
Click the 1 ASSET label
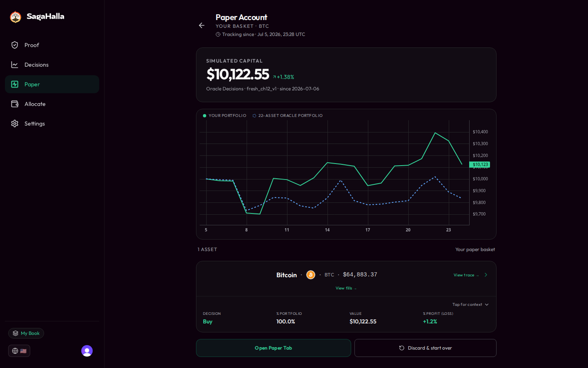tap(207, 249)
